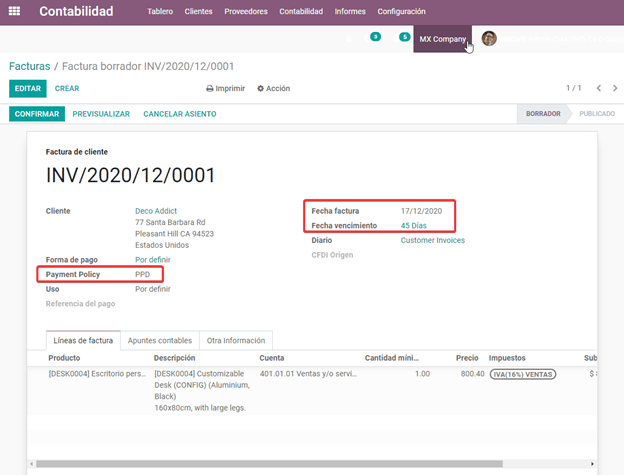Expand the Acción gear dropdown

tap(273, 88)
